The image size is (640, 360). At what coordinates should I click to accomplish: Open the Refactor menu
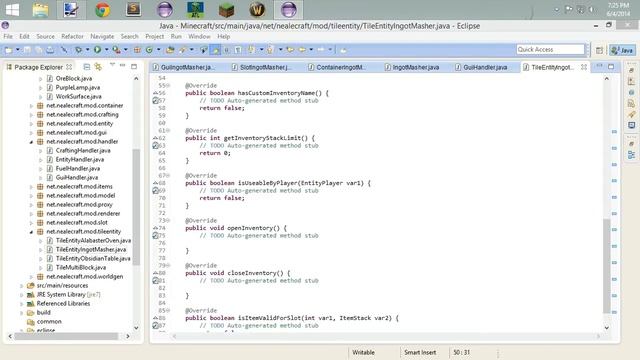point(72,36)
